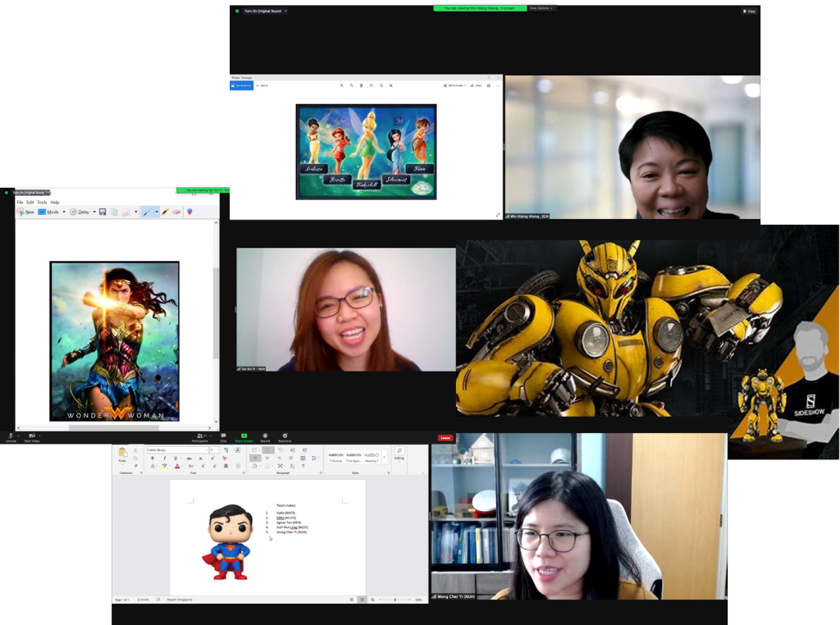
Task: Click the red font color button
Action: 177,467
